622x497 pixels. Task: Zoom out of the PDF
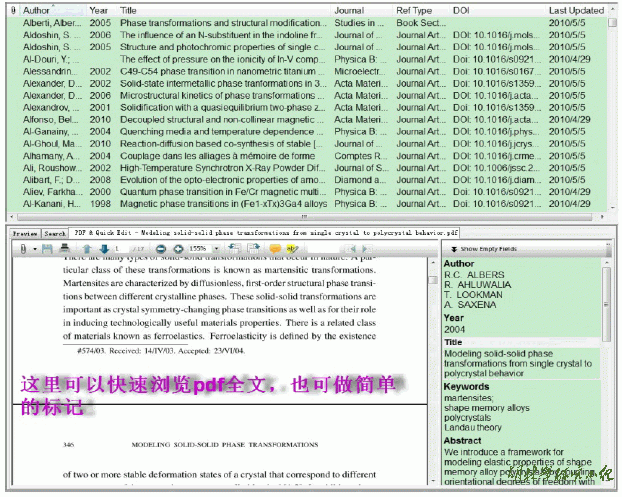(x=162, y=248)
